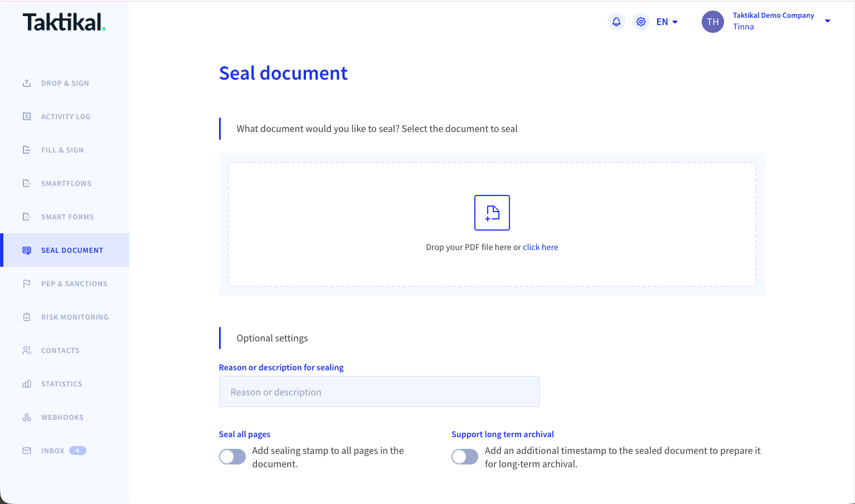Click the PDF drop zone area
855x504 pixels.
click(x=492, y=224)
